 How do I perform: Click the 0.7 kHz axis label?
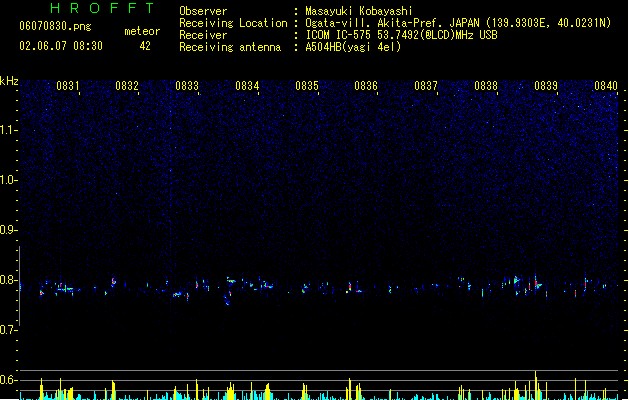coord(9,330)
